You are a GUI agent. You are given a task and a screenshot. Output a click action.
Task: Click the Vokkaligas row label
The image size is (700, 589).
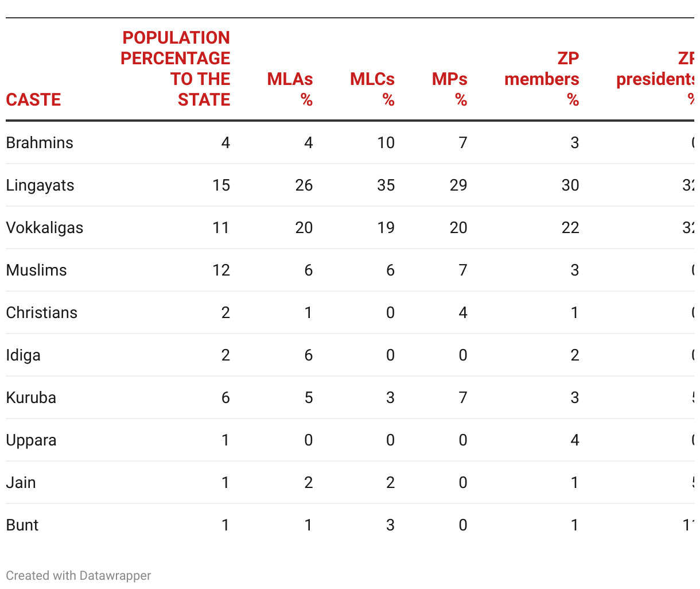tap(45, 228)
